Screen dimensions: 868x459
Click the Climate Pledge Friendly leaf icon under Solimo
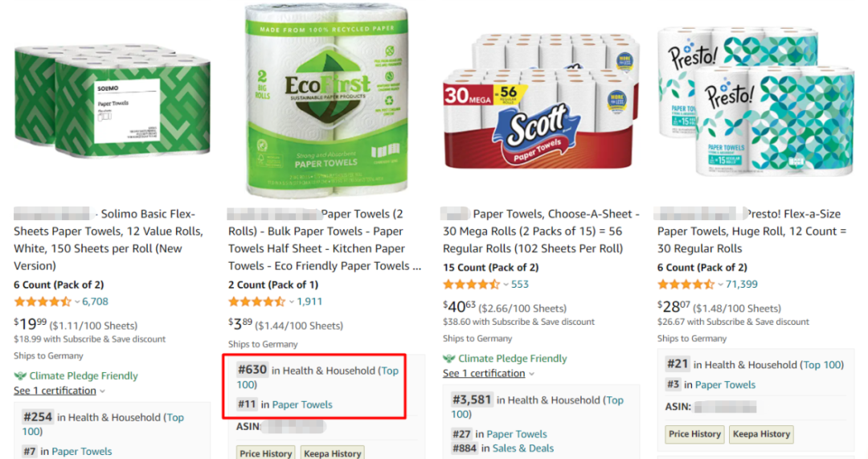(20, 376)
